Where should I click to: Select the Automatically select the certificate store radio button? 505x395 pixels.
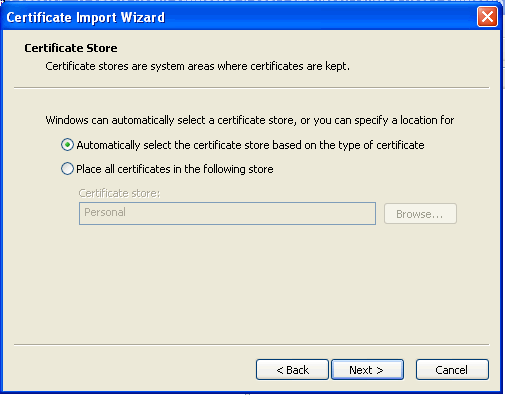coord(67,145)
